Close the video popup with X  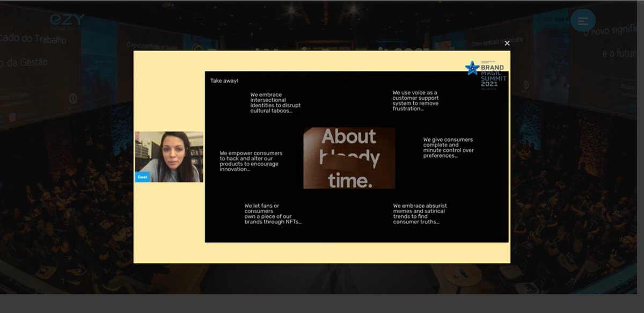507,43
